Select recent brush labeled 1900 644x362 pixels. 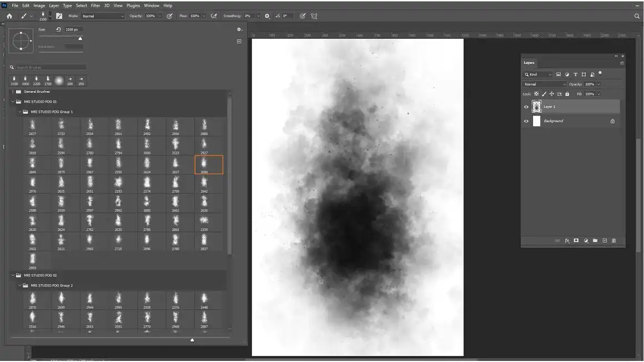[26, 81]
